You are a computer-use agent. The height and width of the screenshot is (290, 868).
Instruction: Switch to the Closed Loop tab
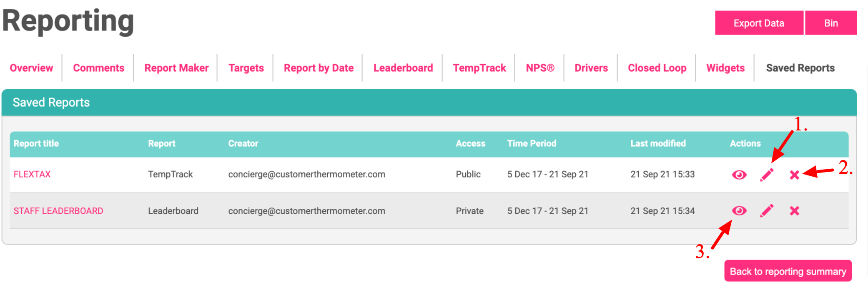(657, 68)
